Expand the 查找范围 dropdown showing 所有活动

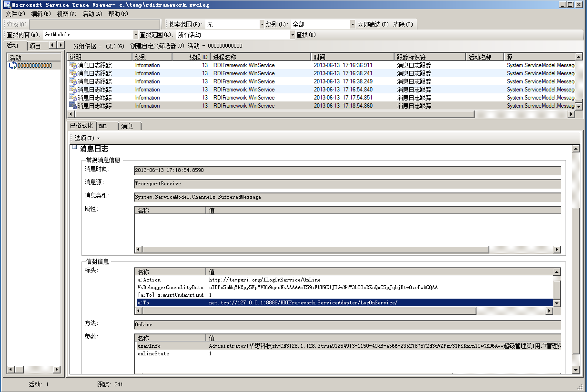tap(293, 35)
